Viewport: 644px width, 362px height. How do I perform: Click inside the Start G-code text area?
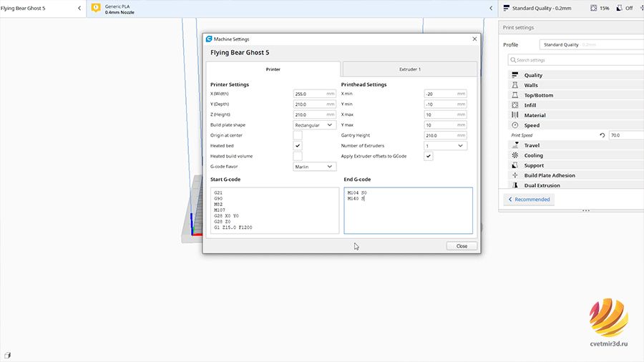(x=275, y=210)
